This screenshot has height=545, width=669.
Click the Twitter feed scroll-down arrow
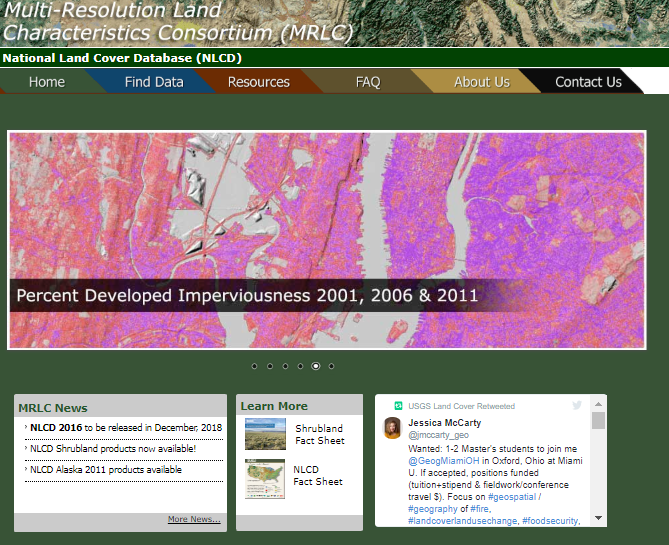(x=599, y=518)
